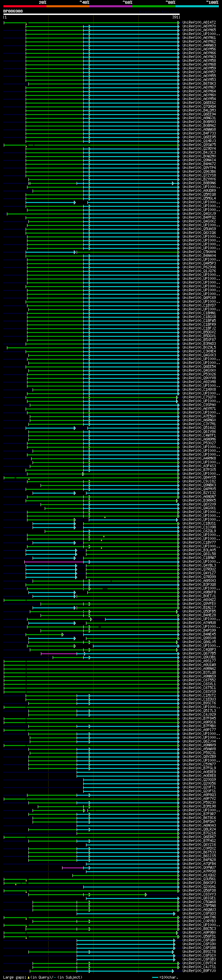Select hit UniRef100_B6T8K3
Image resolution: width=222 pixels, height=980 pixels.
[199, 84]
